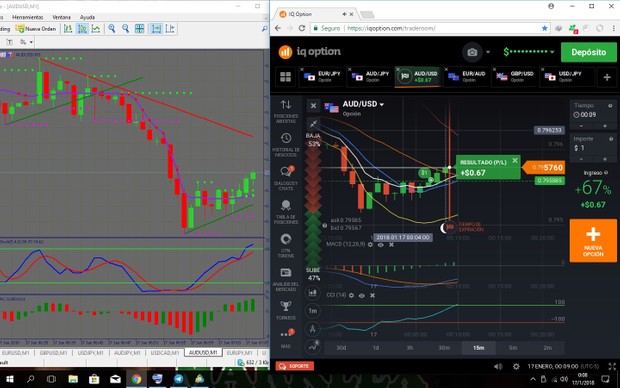Toggle auto scroll in MetaTrader toolbar
Screen dimensions: 620x388
click(156, 28)
